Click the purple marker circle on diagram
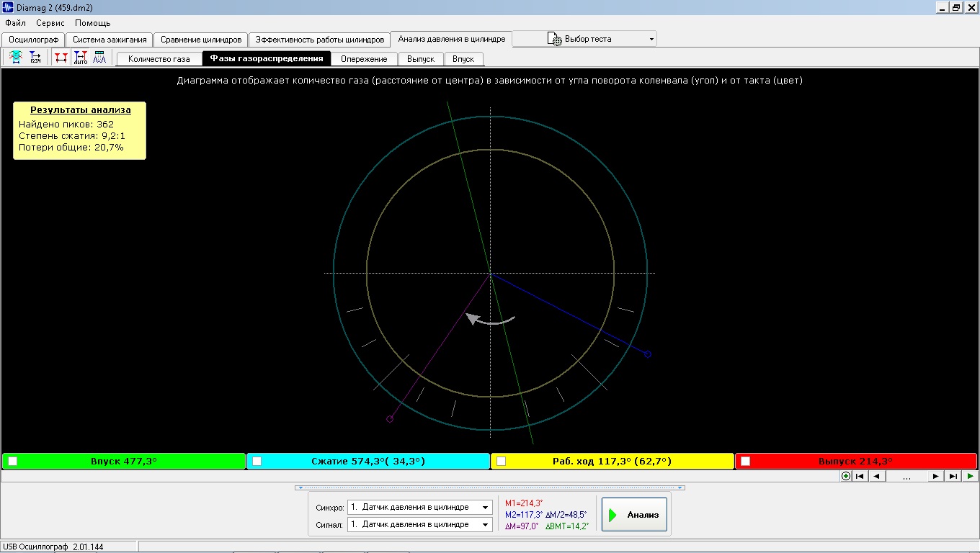 (x=390, y=418)
